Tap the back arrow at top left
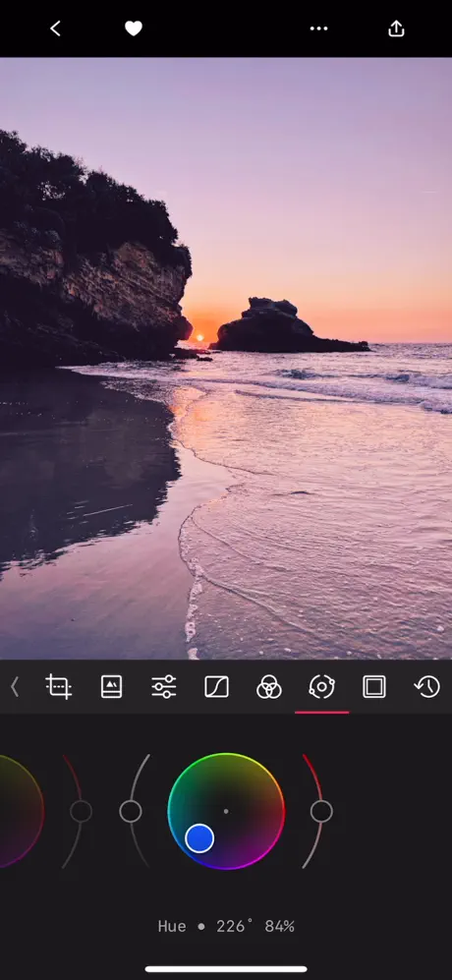The image size is (452, 980). click(55, 29)
